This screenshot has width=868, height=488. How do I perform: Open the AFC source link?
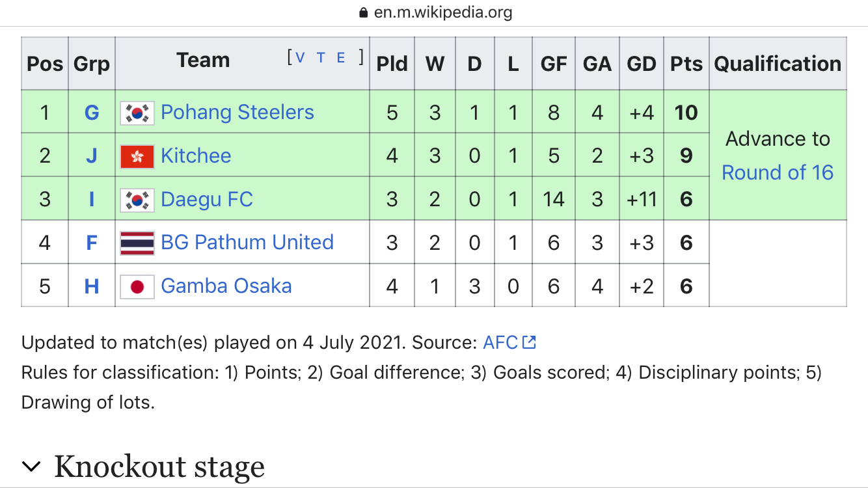[500, 342]
